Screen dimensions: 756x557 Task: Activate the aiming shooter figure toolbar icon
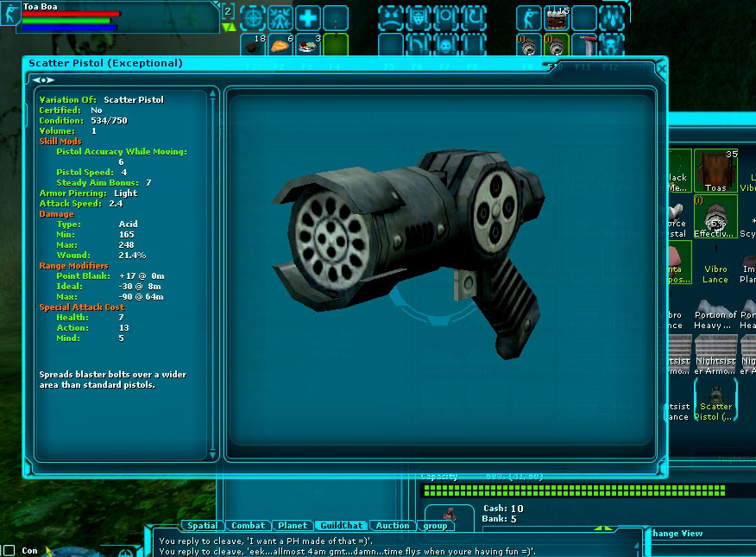(529, 17)
